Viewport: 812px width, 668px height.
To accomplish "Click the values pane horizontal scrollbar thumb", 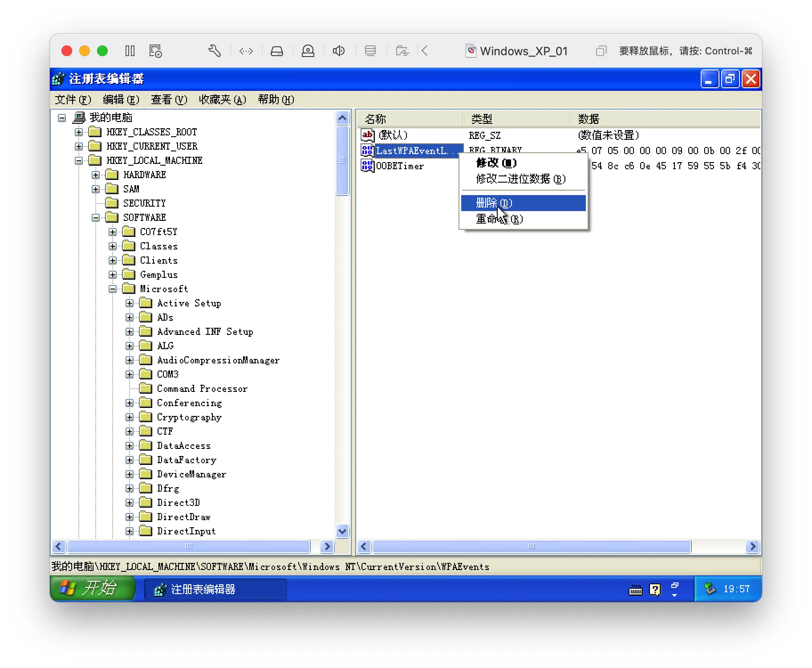I will (x=532, y=546).
